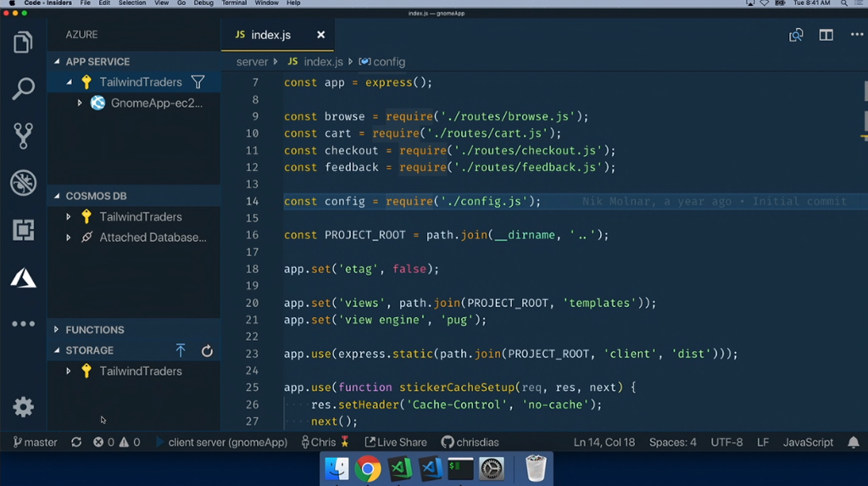Expand the GnomeApp-ec2 tree node

point(80,103)
